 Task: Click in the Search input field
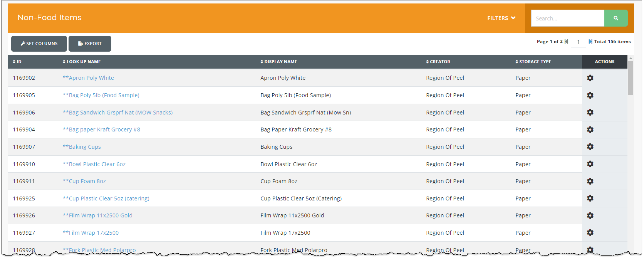(x=567, y=18)
